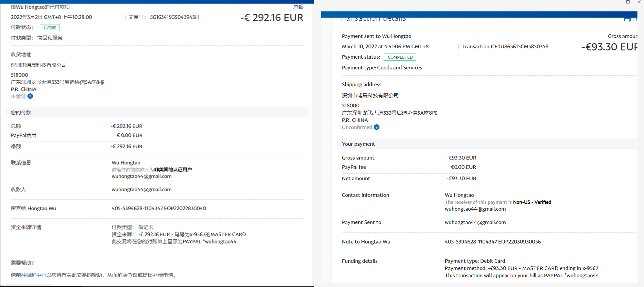Click the green 已完成 status badge

pyautogui.click(x=50, y=28)
